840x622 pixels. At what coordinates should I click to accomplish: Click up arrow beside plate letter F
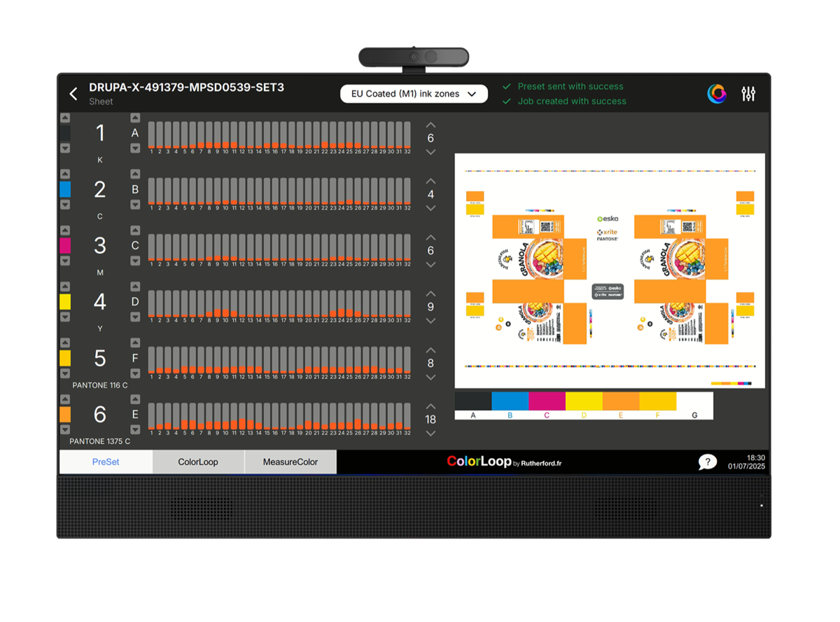(135, 343)
